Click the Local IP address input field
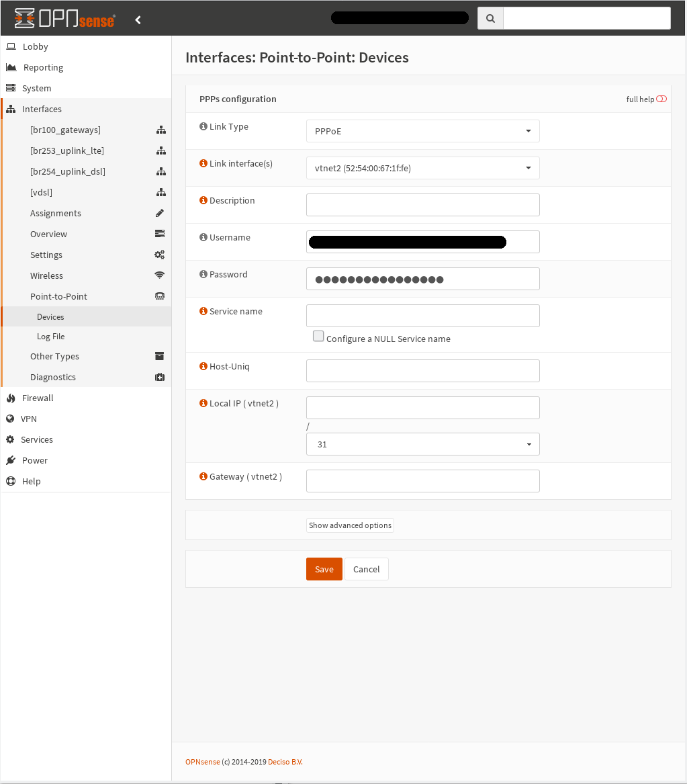This screenshot has height=784, width=687. (x=422, y=408)
